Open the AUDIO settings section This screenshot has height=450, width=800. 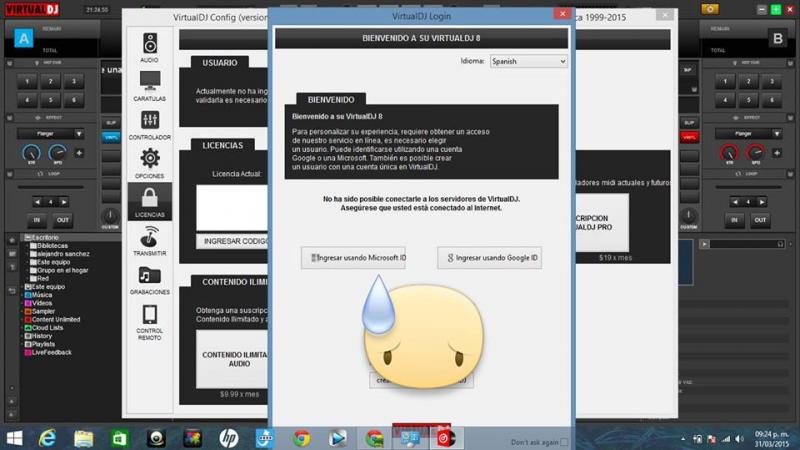tap(149, 47)
